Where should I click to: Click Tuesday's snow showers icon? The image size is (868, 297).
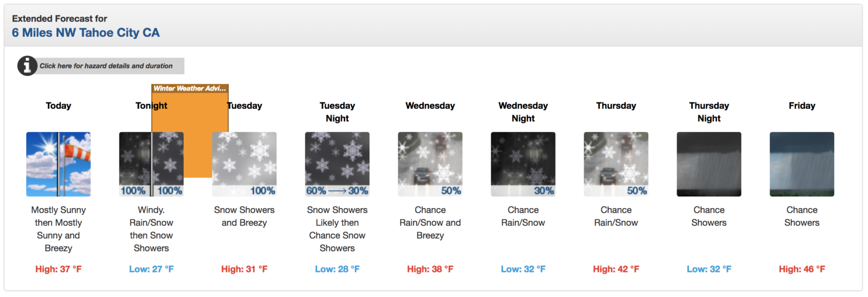click(245, 164)
